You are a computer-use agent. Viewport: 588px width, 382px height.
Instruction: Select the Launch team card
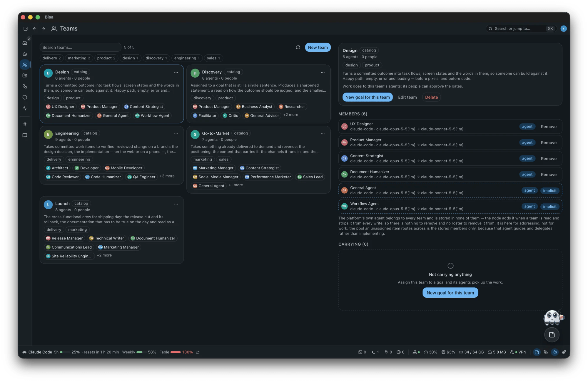(112, 230)
